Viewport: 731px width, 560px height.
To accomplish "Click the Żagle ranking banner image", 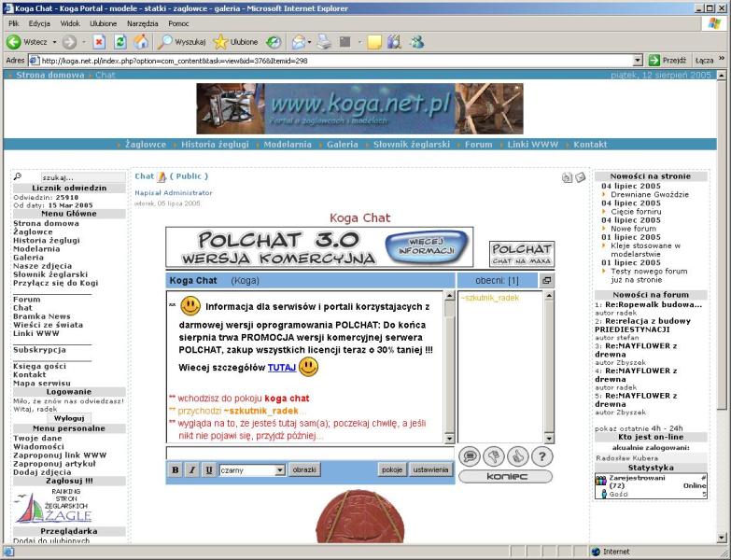I will [x=53, y=506].
